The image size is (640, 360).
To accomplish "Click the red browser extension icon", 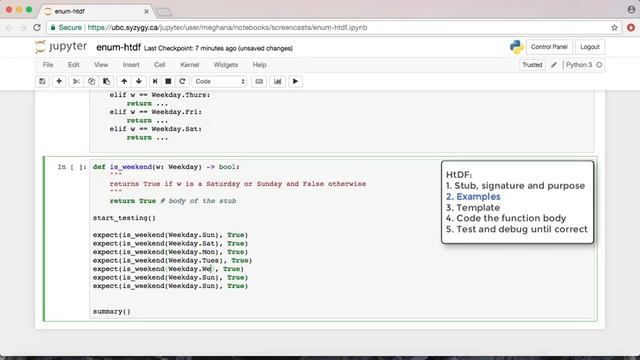I will tap(631, 27).
